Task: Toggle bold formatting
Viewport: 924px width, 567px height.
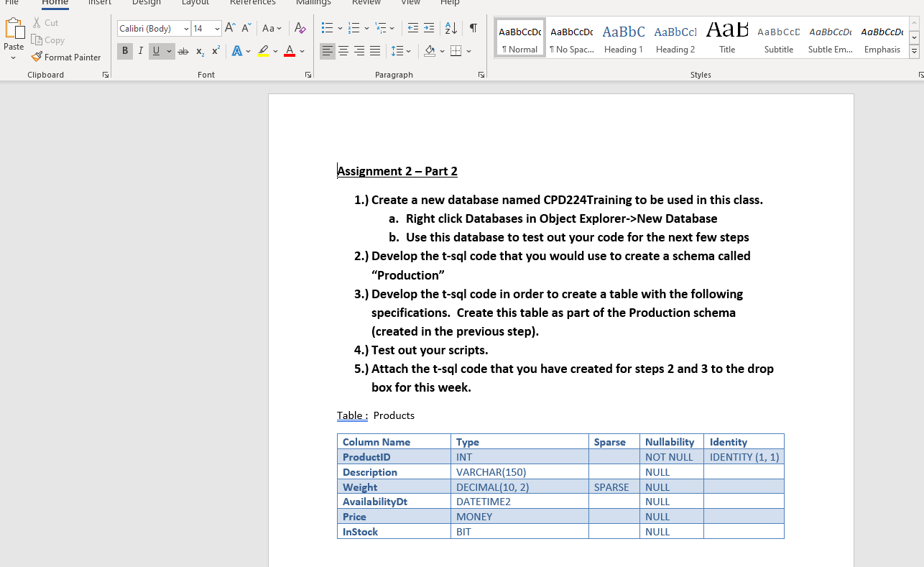Action: 125,51
